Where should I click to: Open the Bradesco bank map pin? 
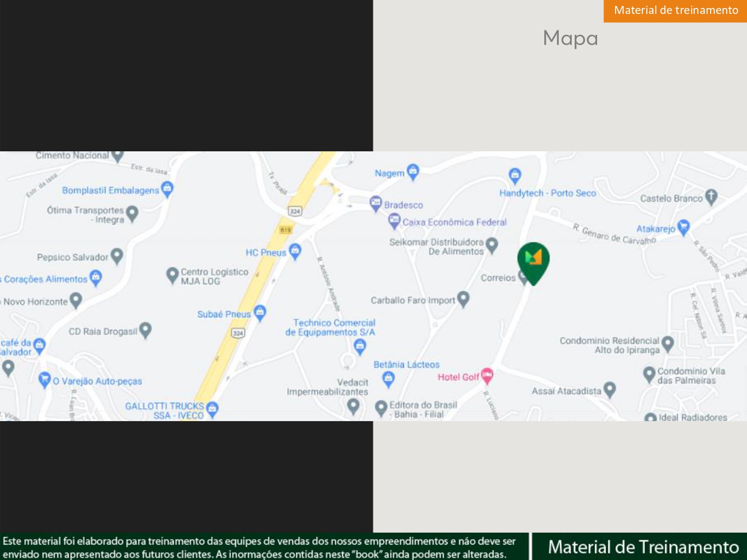[x=375, y=204]
